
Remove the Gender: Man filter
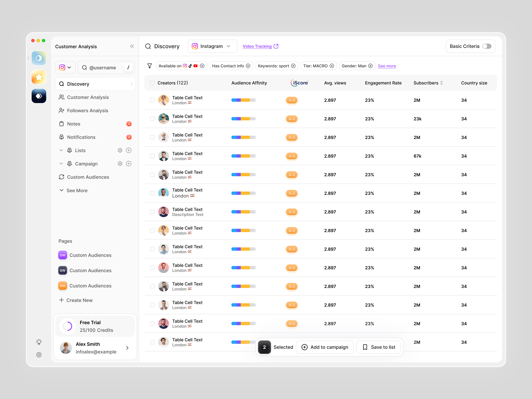point(370,66)
